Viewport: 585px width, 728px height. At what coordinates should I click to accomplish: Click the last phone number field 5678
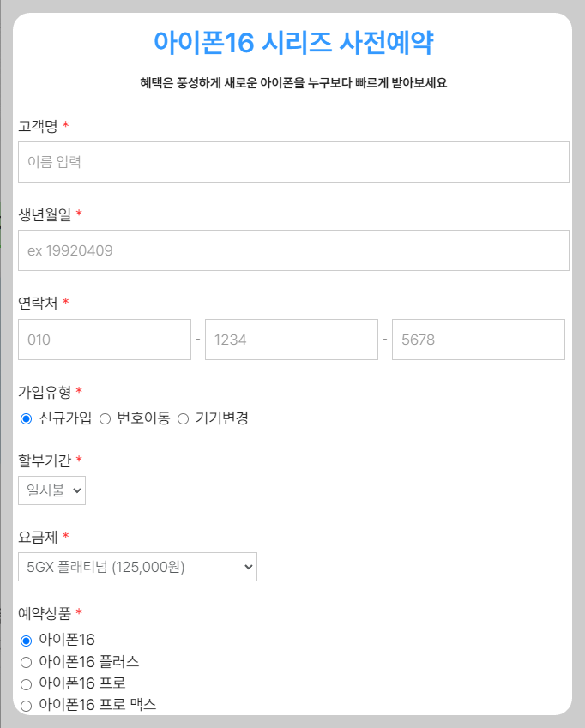478,339
